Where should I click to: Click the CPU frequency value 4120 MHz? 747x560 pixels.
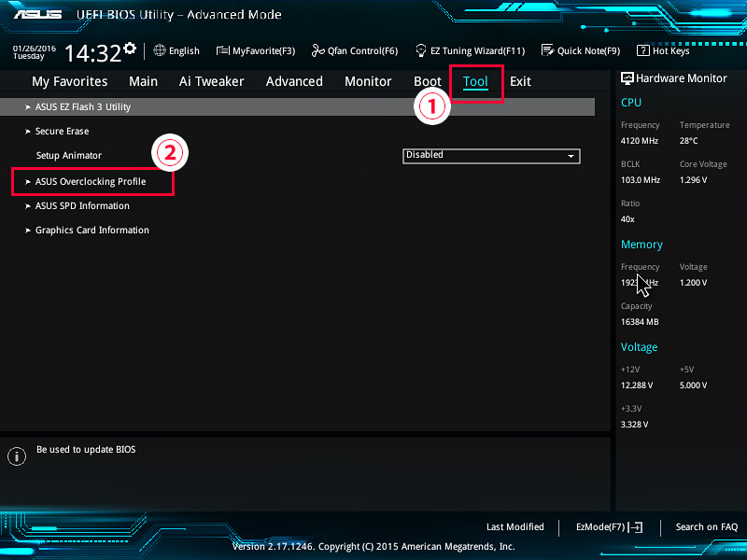pyautogui.click(x=640, y=141)
